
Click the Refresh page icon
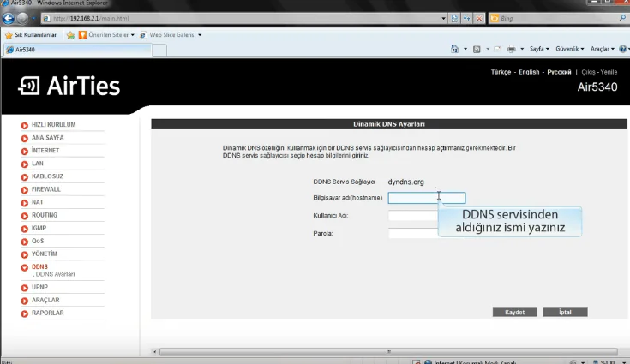click(466, 18)
